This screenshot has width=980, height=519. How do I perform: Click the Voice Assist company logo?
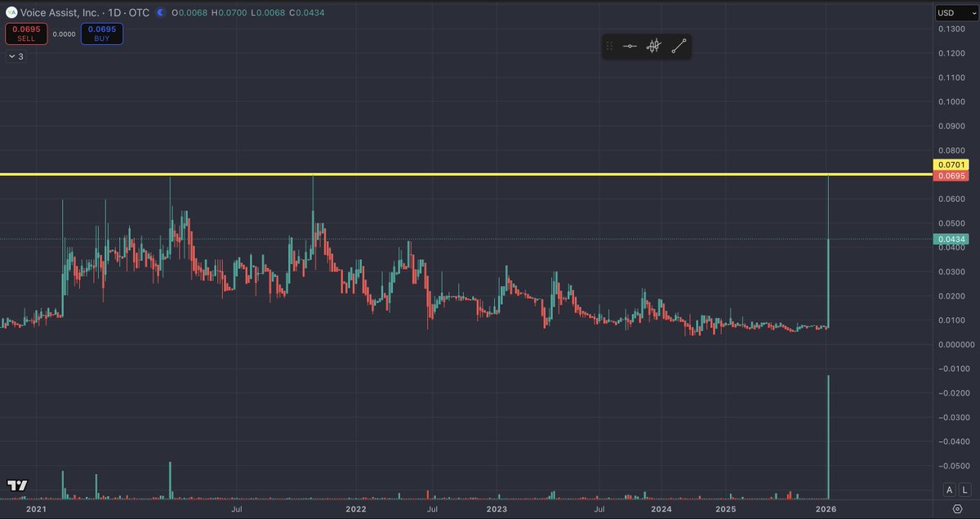coord(11,12)
